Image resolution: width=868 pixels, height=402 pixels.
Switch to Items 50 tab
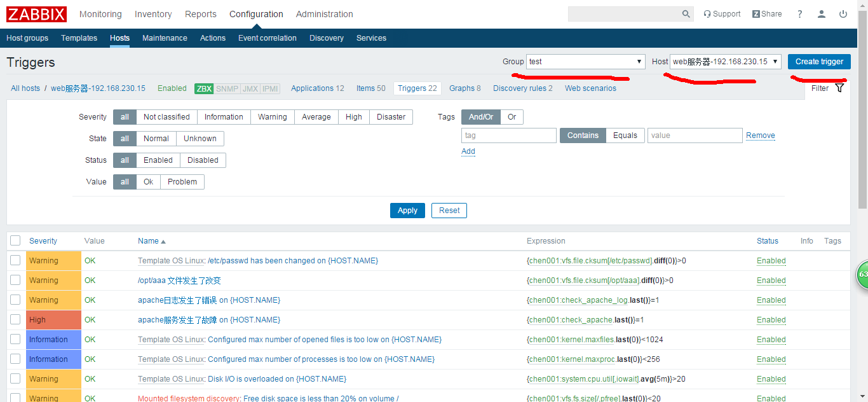pos(371,88)
